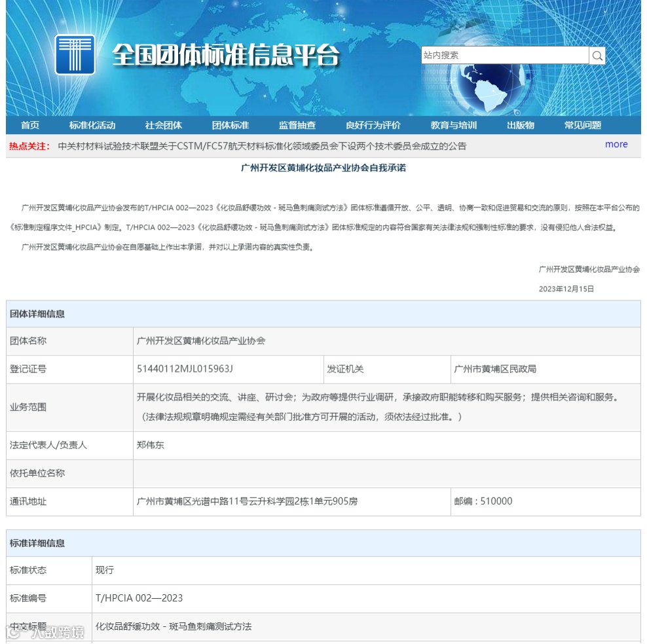
Task: Click the 团体详细信息 section header
Action: click(x=323, y=314)
